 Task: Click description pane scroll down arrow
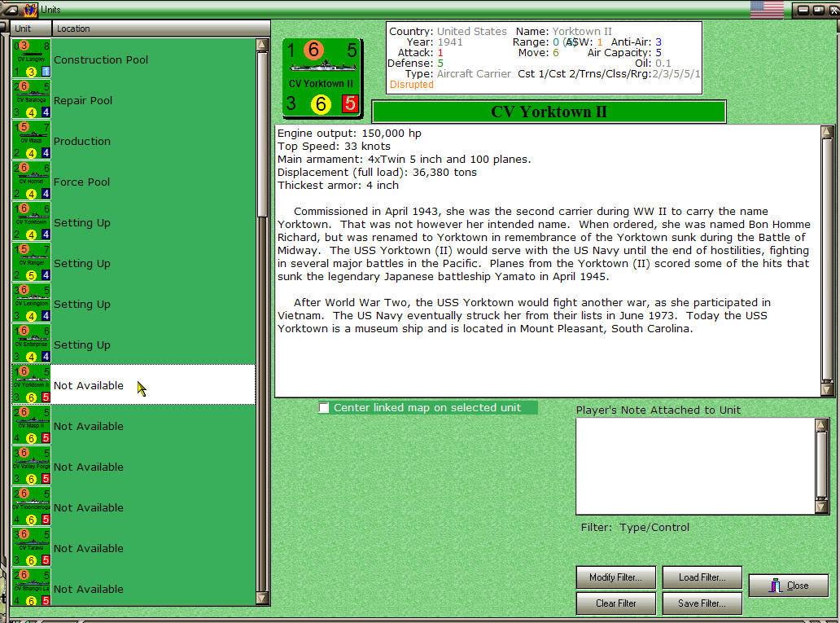(827, 390)
